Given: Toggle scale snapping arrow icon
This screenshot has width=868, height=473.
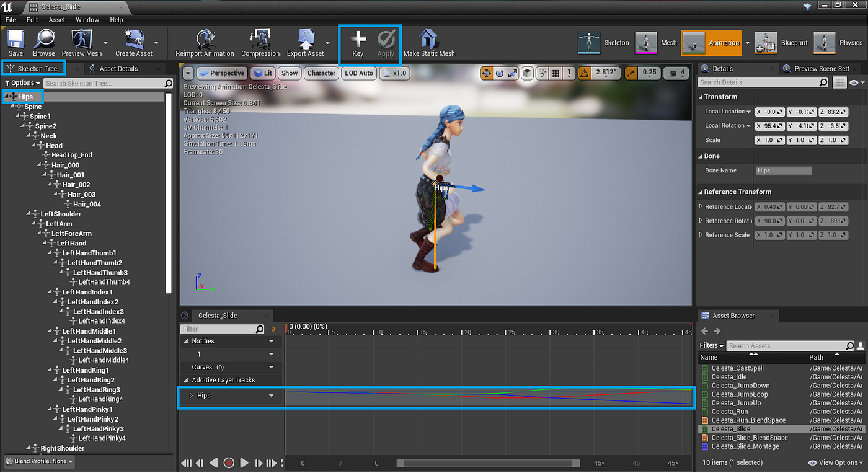Looking at the screenshot, I should click(631, 73).
